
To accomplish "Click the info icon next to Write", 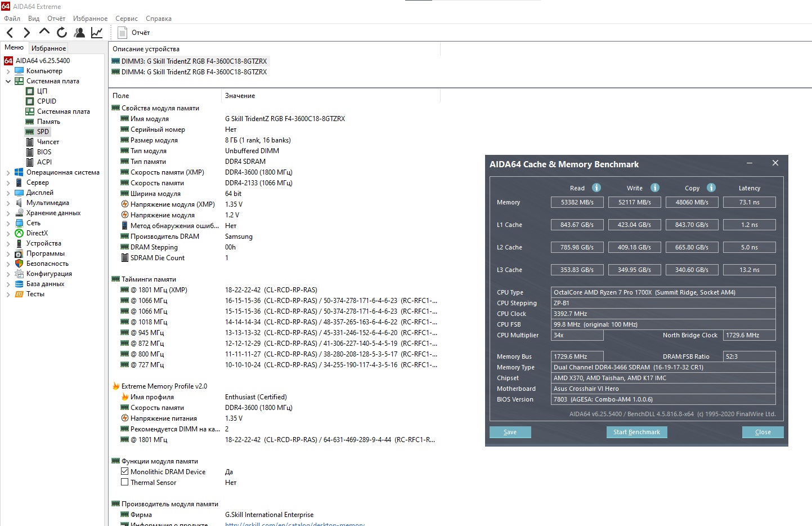I will coord(655,188).
